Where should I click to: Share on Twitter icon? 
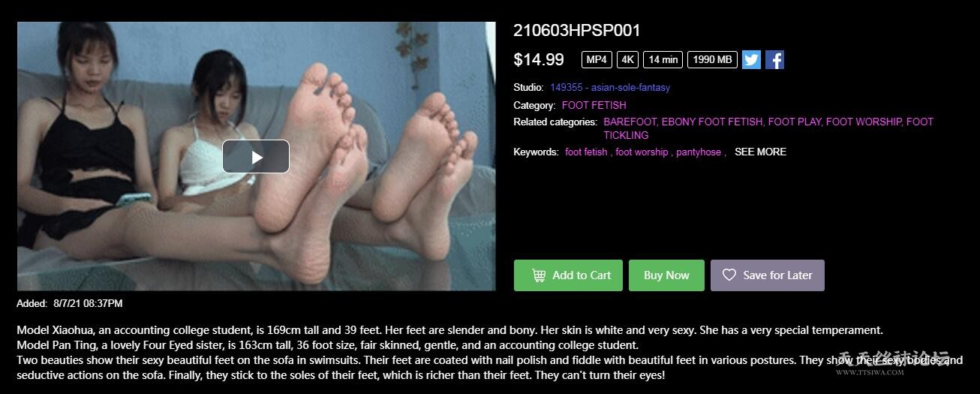(751, 60)
